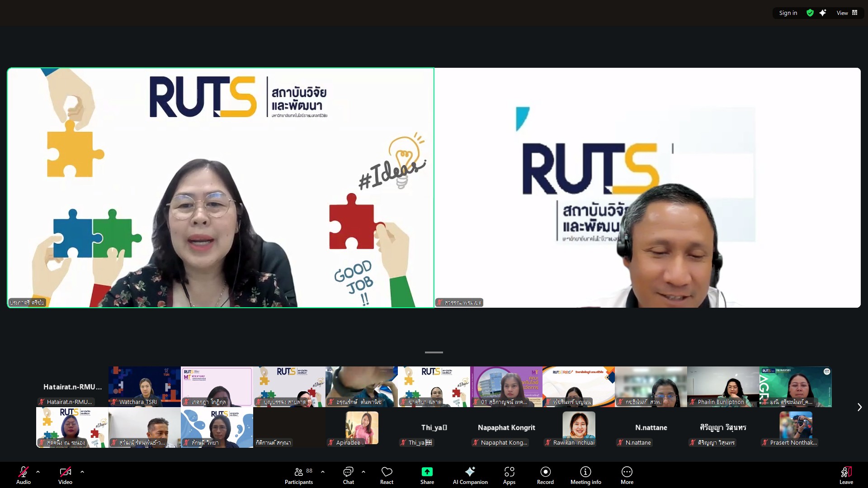The height and width of the screenshot is (488, 868).
Task: Click muted mic icon on Prasert Nonthak label
Action: [x=765, y=442]
